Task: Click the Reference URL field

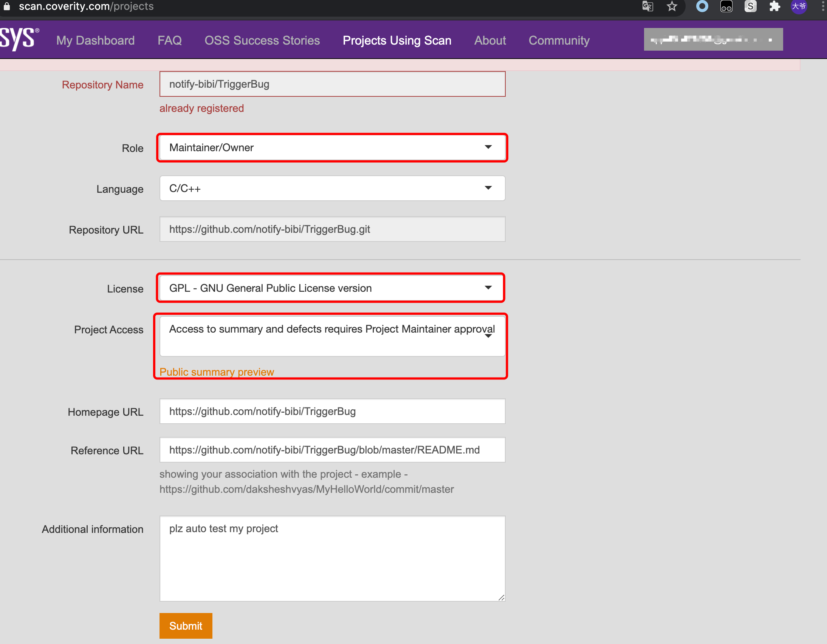Action: coord(332,450)
